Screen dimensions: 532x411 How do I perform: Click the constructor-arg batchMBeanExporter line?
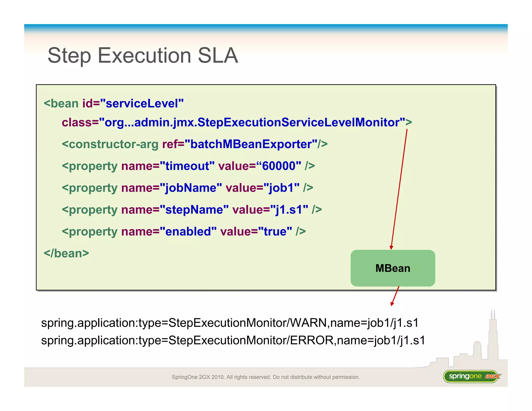(195, 144)
